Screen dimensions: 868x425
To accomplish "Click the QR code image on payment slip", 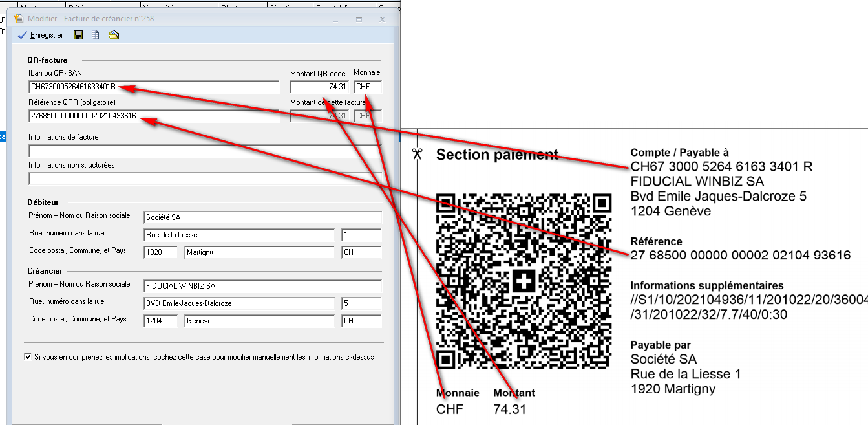I will point(524,281).
